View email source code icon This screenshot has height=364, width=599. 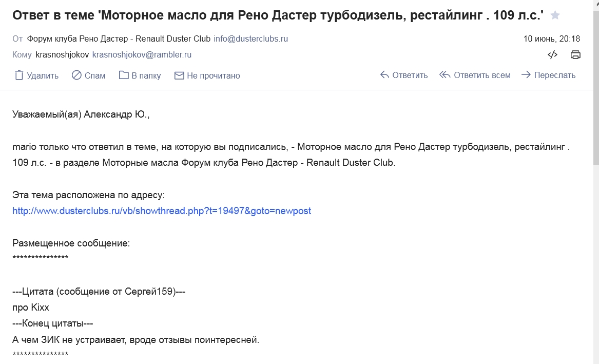[x=552, y=54]
